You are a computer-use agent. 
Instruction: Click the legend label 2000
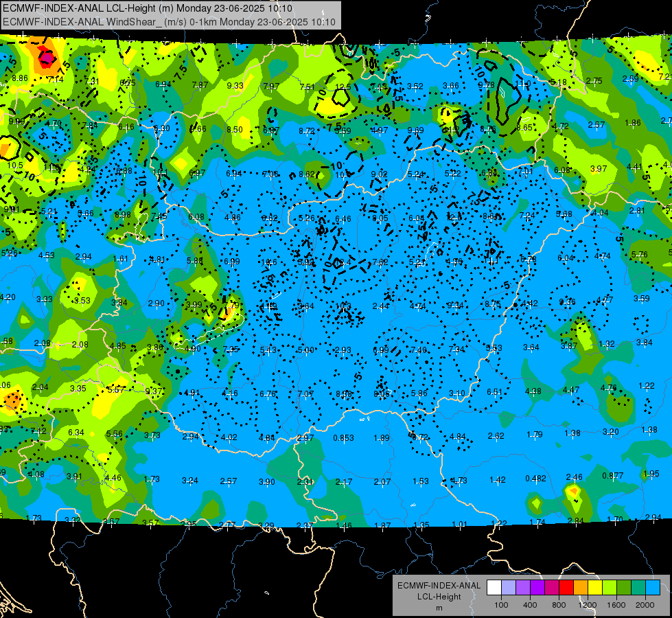(645, 605)
